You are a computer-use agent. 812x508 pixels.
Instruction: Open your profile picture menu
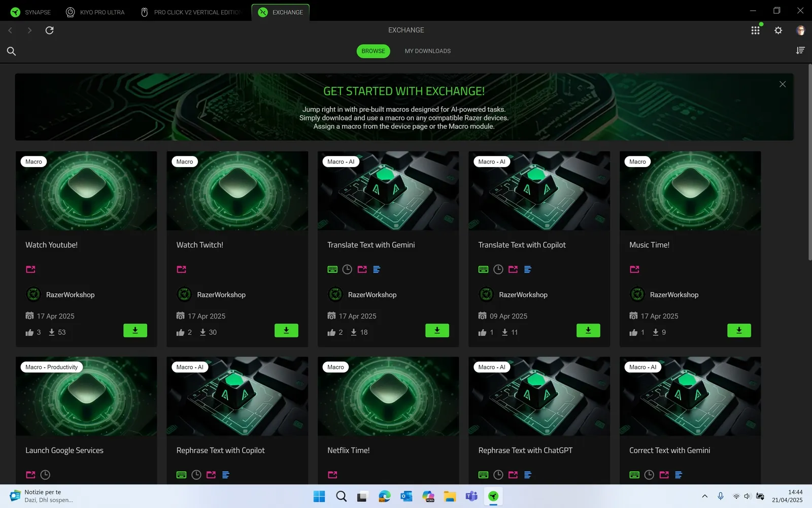800,30
